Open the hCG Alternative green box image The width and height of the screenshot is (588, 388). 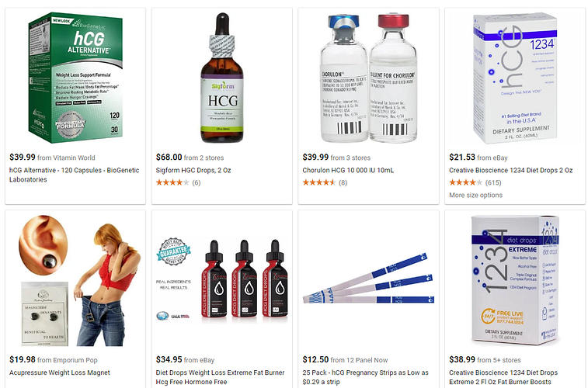75,78
